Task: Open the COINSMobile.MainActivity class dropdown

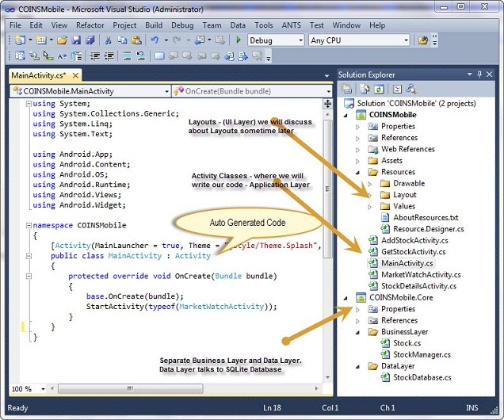Action: 166,92
